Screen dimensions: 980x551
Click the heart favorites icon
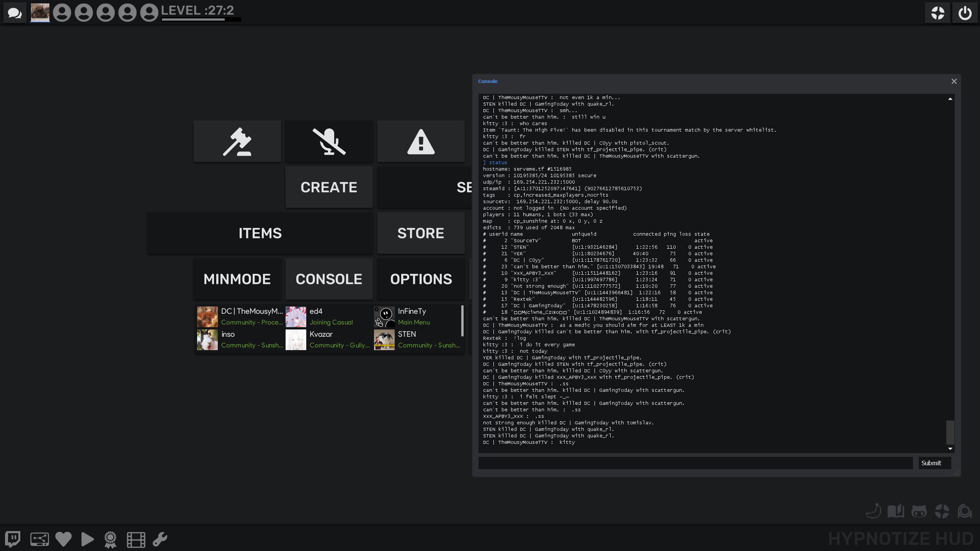tap(64, 539)
